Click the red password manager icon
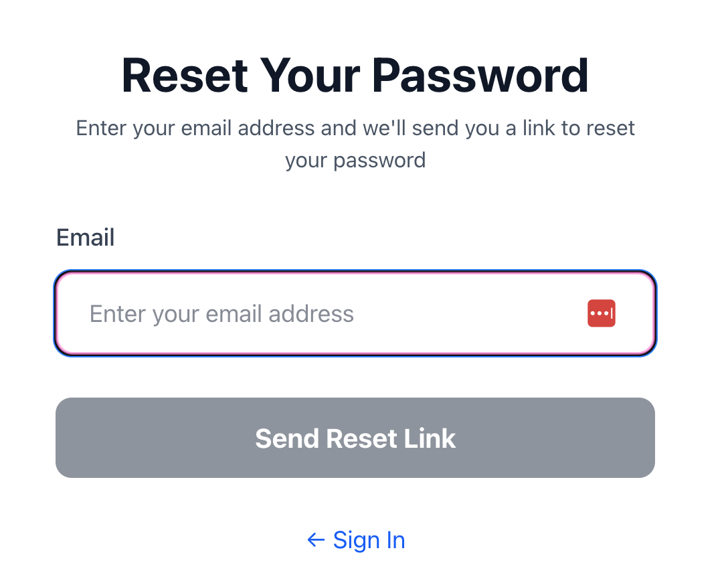 (601, 314)
